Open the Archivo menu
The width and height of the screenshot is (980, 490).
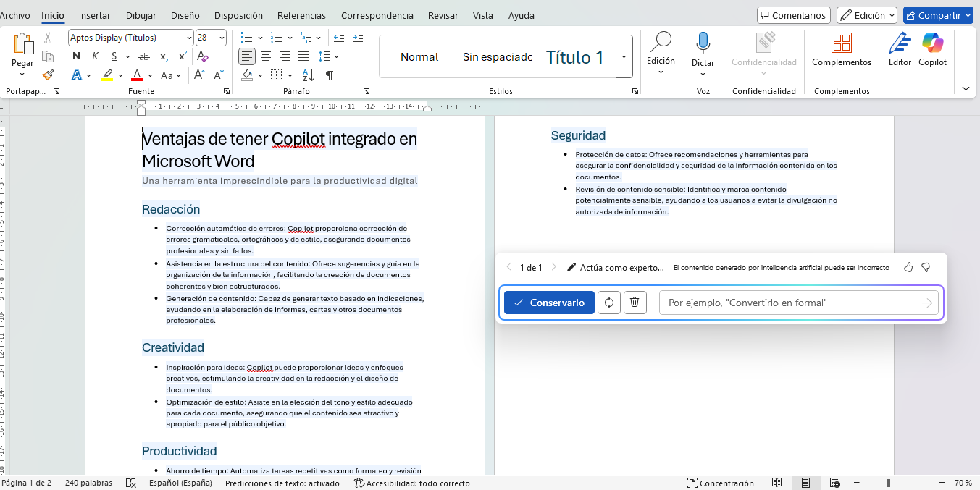coord(15,15)
